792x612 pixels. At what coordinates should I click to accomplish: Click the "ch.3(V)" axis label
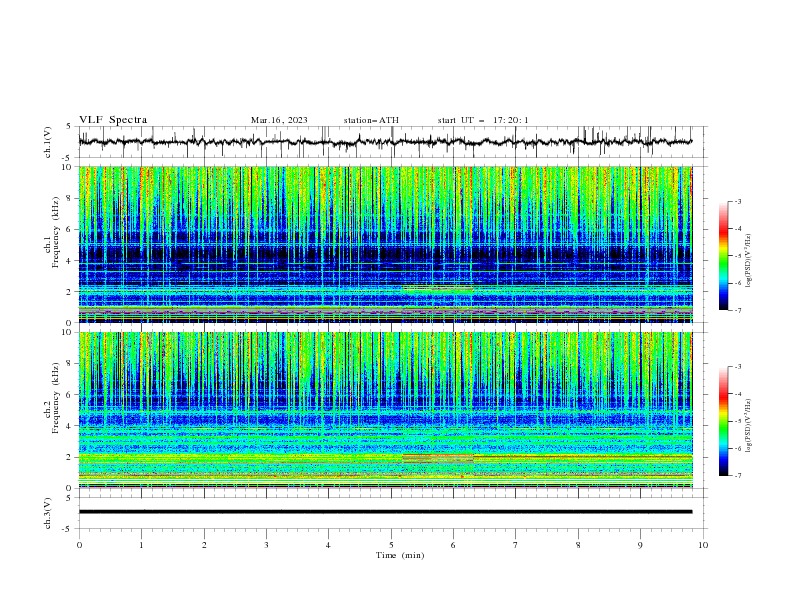tap(48, 513)
